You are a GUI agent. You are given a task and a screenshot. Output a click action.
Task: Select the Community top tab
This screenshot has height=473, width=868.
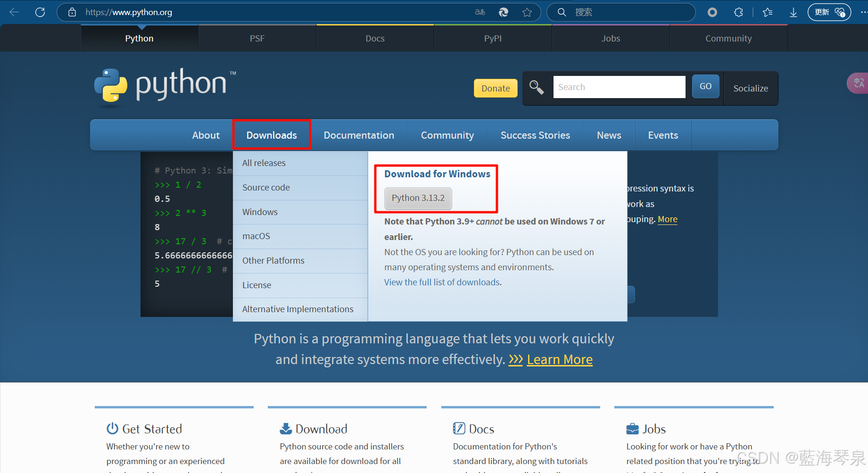(729, 38)
